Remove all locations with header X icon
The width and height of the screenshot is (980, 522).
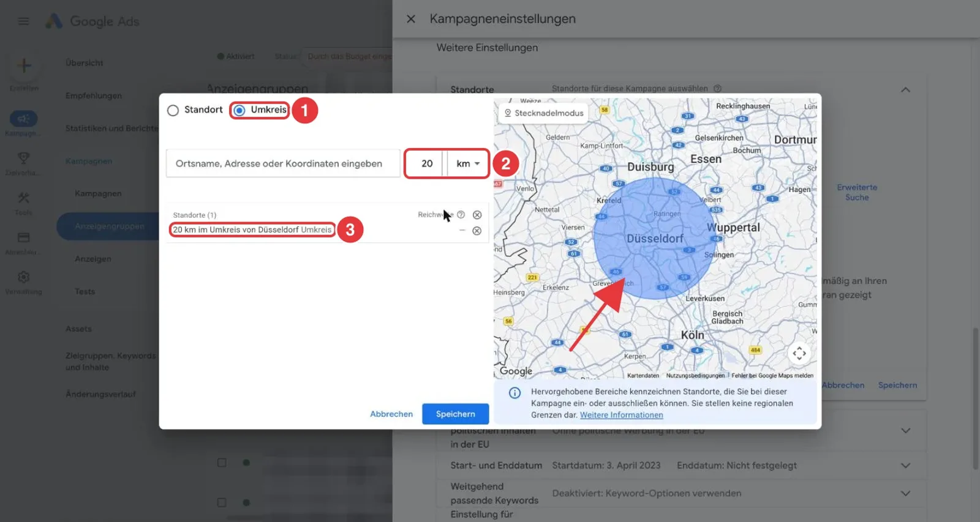pos(477,215)
